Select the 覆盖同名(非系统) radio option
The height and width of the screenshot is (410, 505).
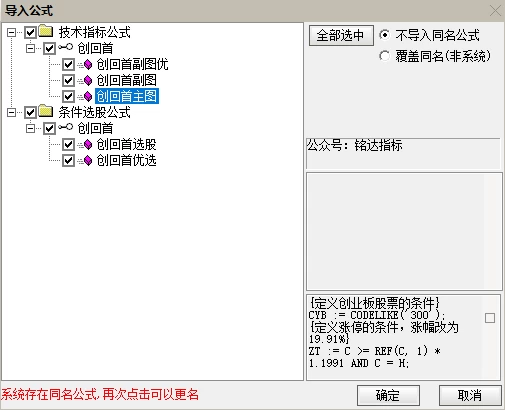tap(384, 56)
